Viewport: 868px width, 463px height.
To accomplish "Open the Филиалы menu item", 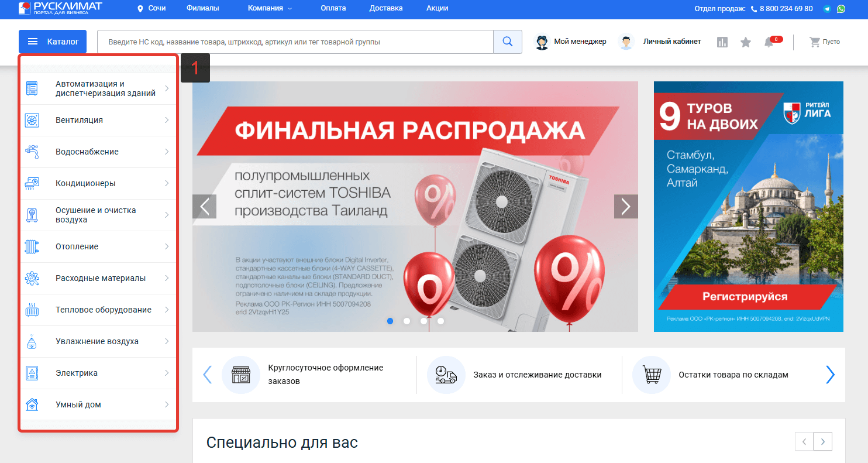I will [x=202, y=8].
